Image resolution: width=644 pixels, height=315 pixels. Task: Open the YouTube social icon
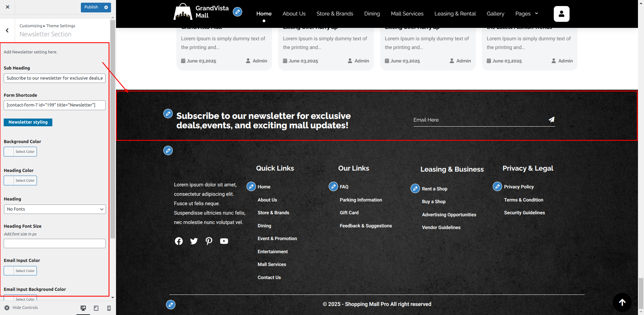(x=224, y=241)
